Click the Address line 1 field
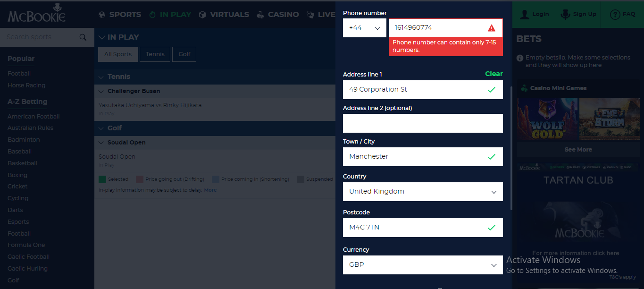 tap(423, 90)
